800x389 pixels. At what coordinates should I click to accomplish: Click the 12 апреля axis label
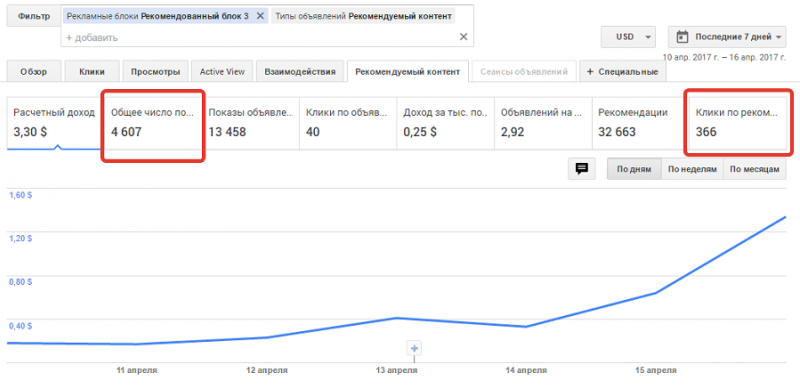point(267,370)
